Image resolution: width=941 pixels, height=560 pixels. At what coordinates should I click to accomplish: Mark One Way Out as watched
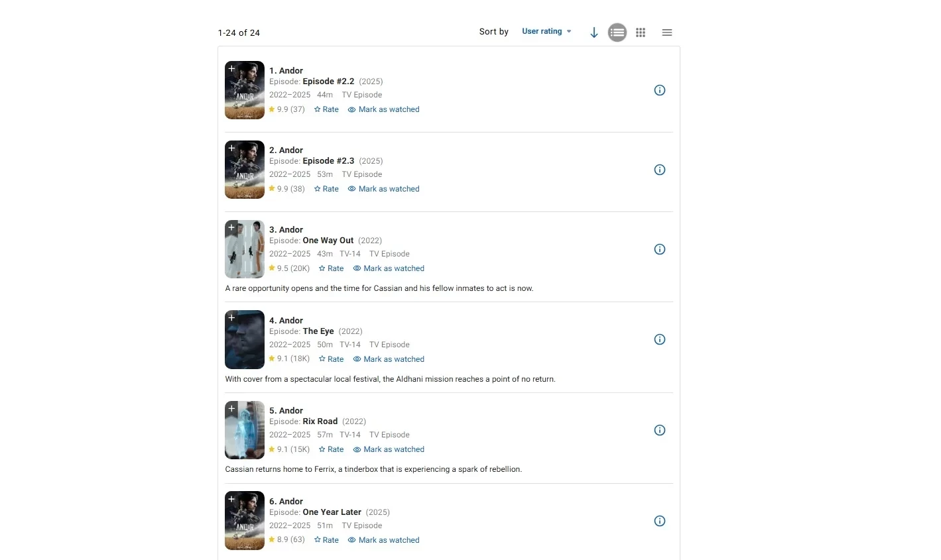[x=389, y=268]
